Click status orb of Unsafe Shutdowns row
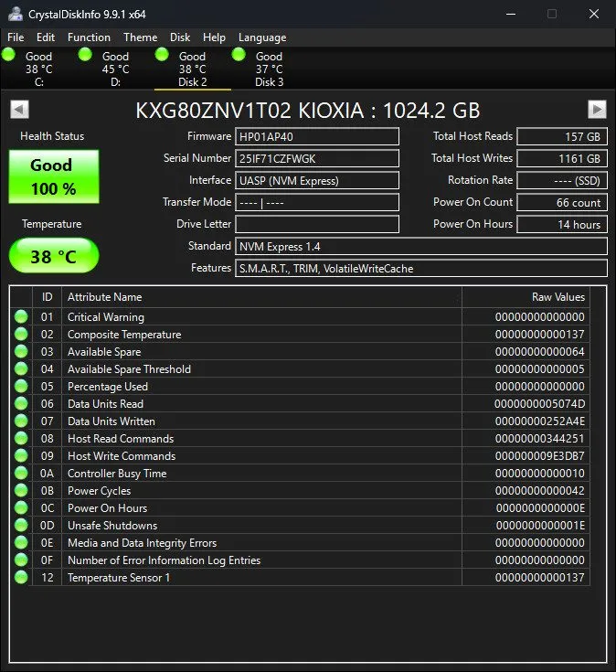Image resolution: width=616 pixels, height=672 pixels. coord(21,525)
